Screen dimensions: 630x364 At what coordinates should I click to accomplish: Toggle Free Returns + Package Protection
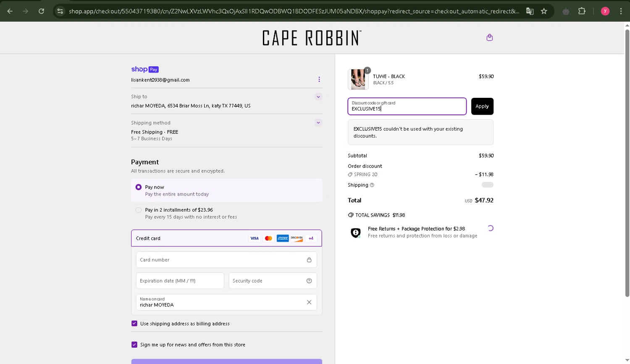490,228
